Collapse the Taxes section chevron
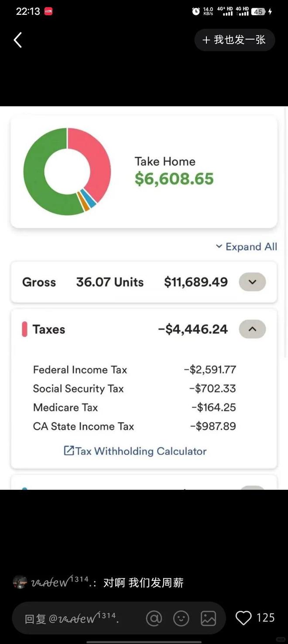 (252, 329)
